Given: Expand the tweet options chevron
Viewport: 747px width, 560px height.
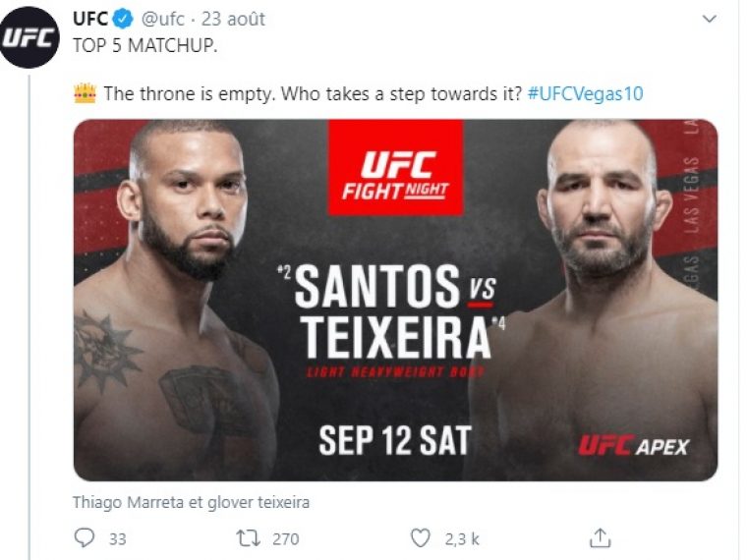Looking at the screenshot, I should [x=710, y=19].
